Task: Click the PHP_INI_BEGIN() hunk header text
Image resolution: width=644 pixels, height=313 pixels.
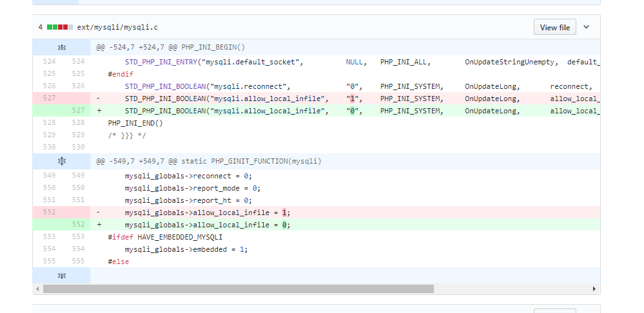Action: click(170, 47)
